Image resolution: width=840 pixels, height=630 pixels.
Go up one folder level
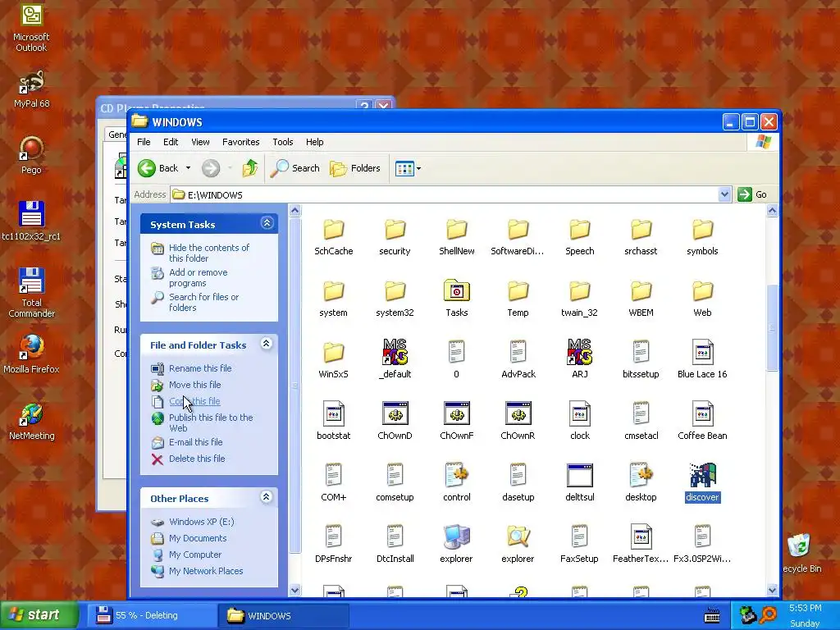249,168
